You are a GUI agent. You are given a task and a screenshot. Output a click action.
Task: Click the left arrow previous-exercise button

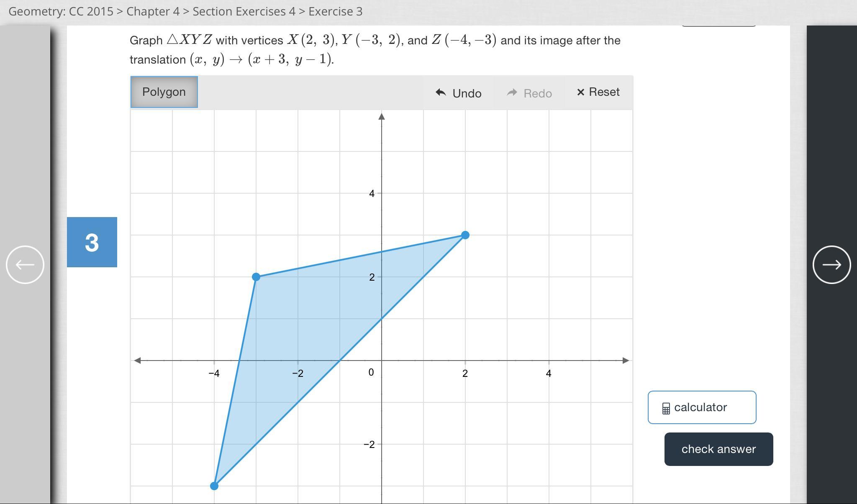click(x=25, y=265)
